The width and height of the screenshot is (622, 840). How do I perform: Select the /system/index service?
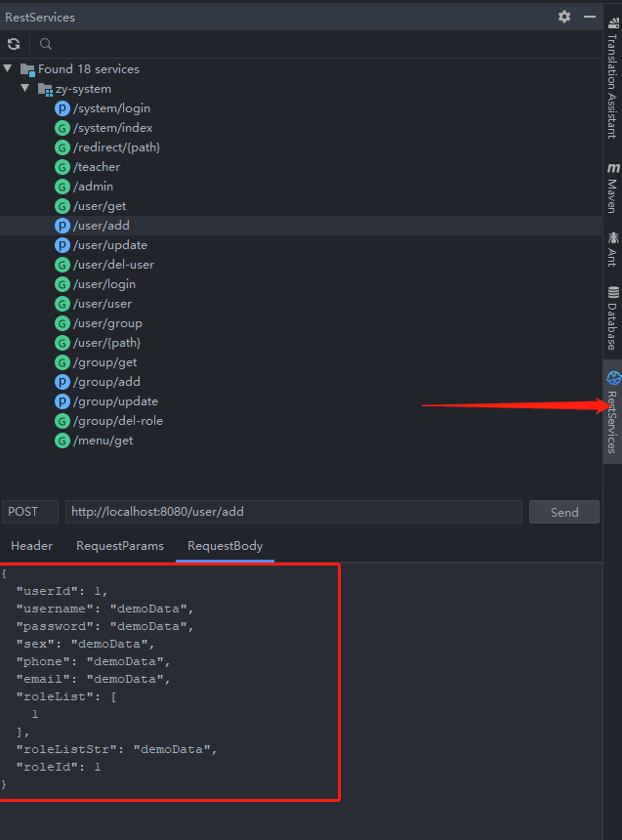tap(112, 128)
